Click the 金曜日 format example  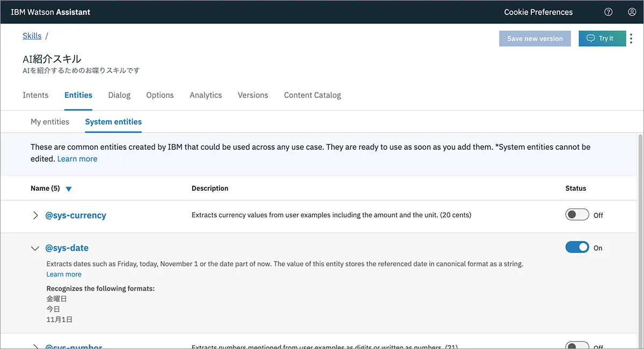(57, 299)
